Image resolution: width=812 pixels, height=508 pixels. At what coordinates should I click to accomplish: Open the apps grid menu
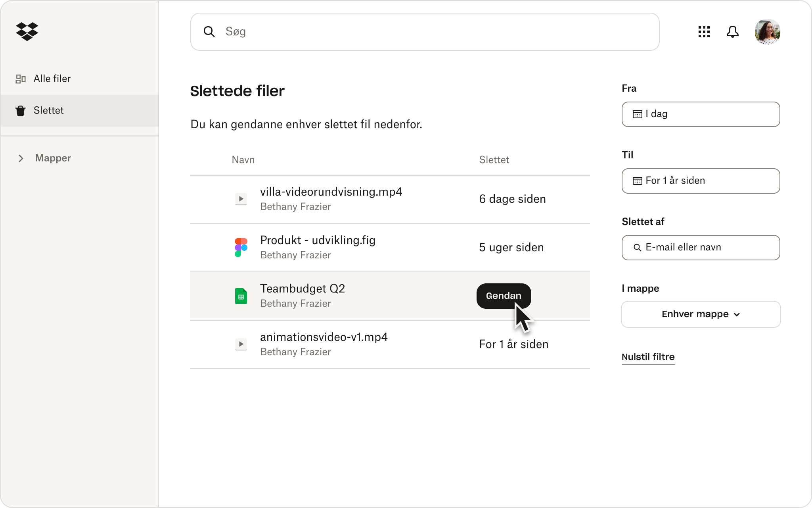point(704,32)
